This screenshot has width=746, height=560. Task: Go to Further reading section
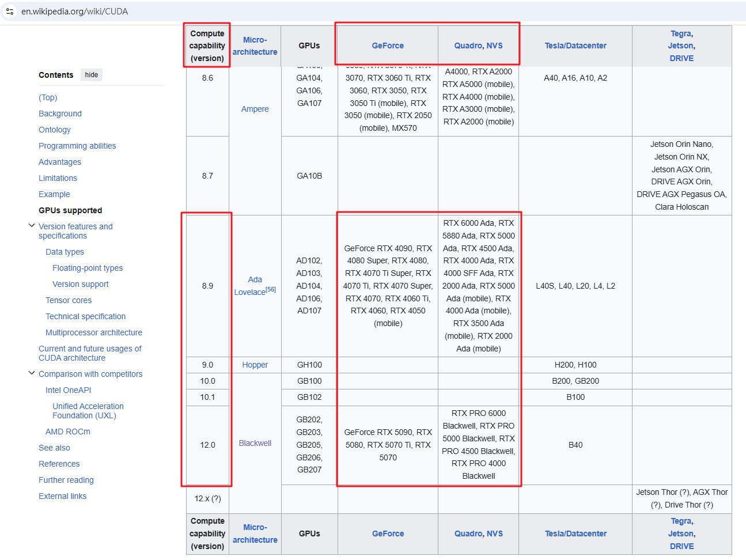click(66, 480)
